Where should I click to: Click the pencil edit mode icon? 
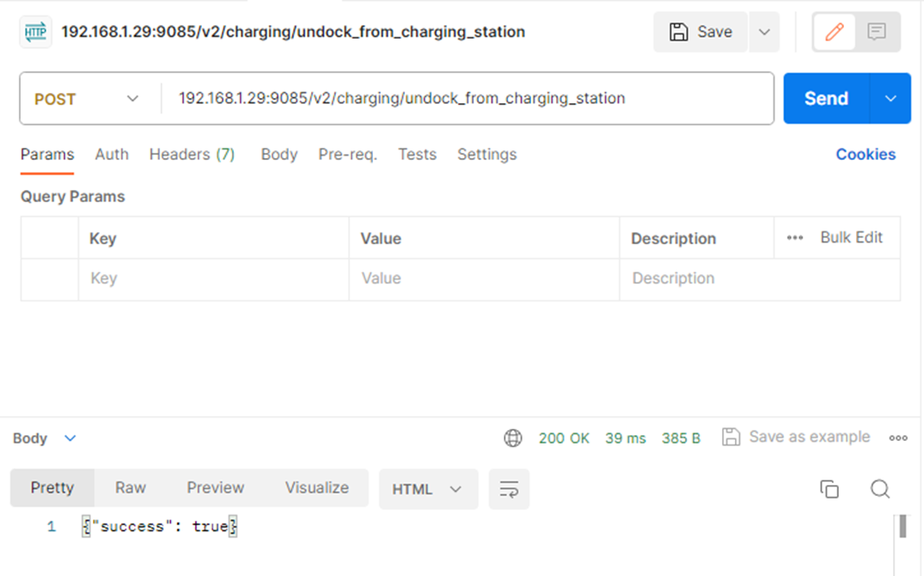click(x=834, y=32)
